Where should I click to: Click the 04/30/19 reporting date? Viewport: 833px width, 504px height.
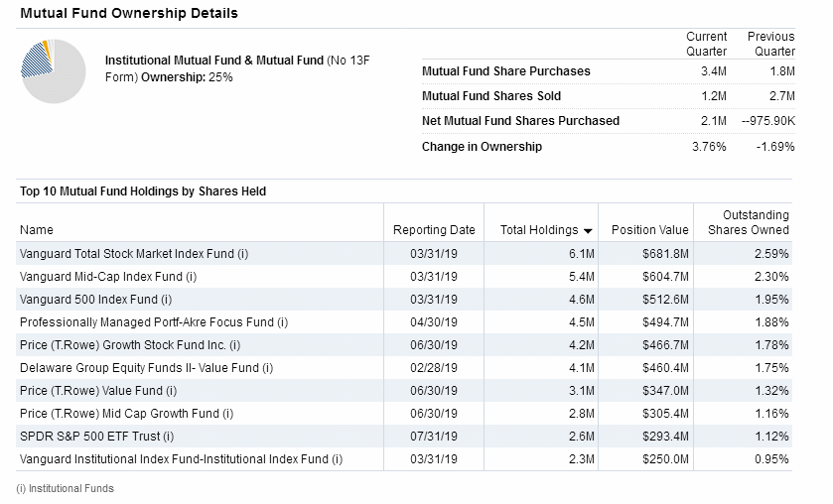coord(434,322)
